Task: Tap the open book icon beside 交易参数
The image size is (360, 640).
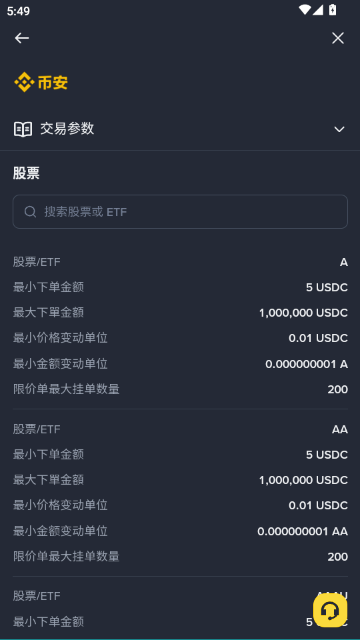Action: (x=23, y=129)
